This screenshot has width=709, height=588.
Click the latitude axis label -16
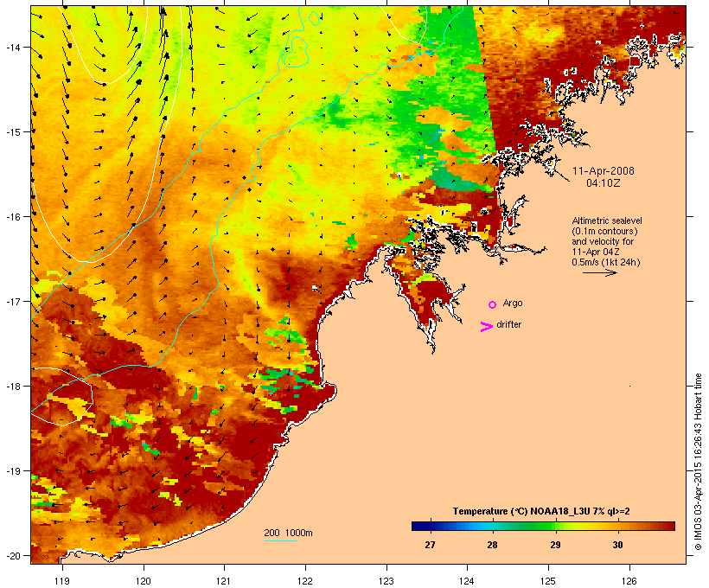point(13,217)
